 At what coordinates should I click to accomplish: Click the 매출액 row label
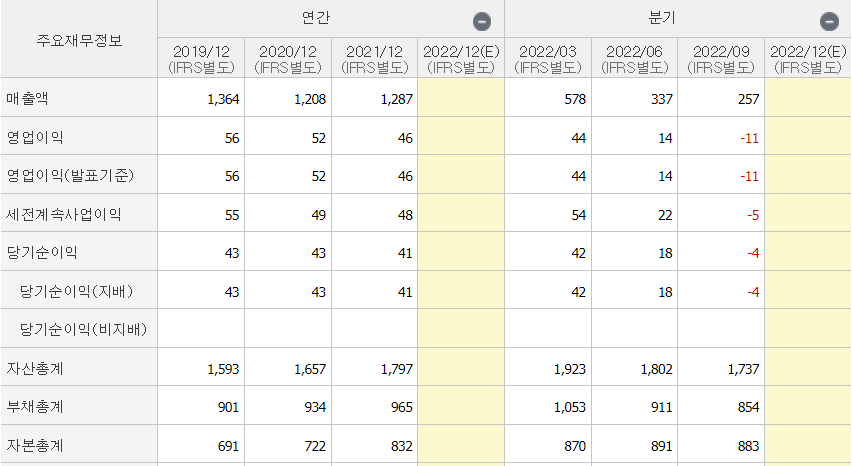(x=28, y=99)
